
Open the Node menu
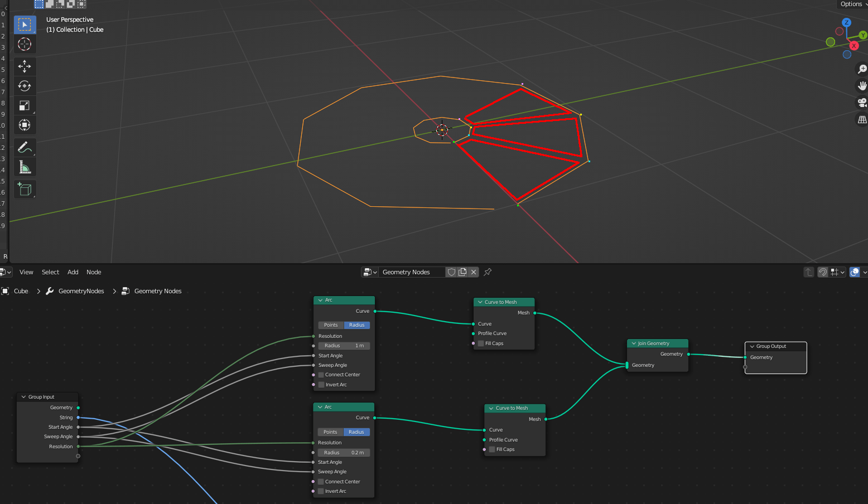point(94,272)
